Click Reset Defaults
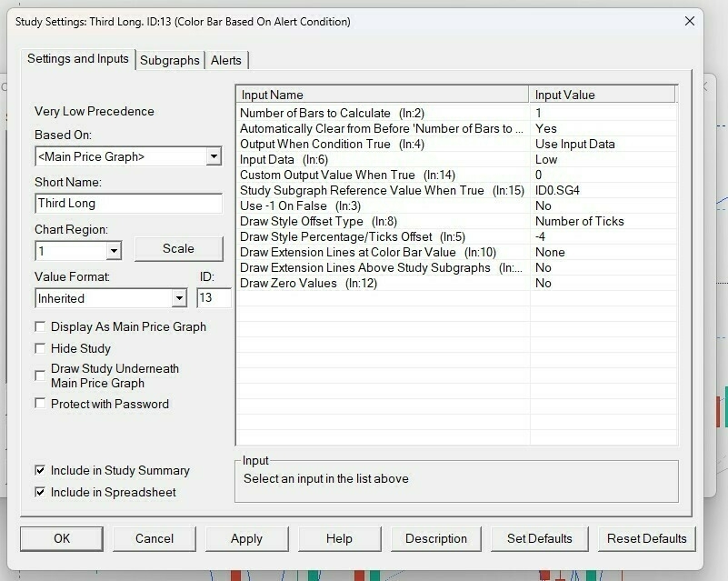The height and width of the screenshot is (581, 728). click(646, 538)
